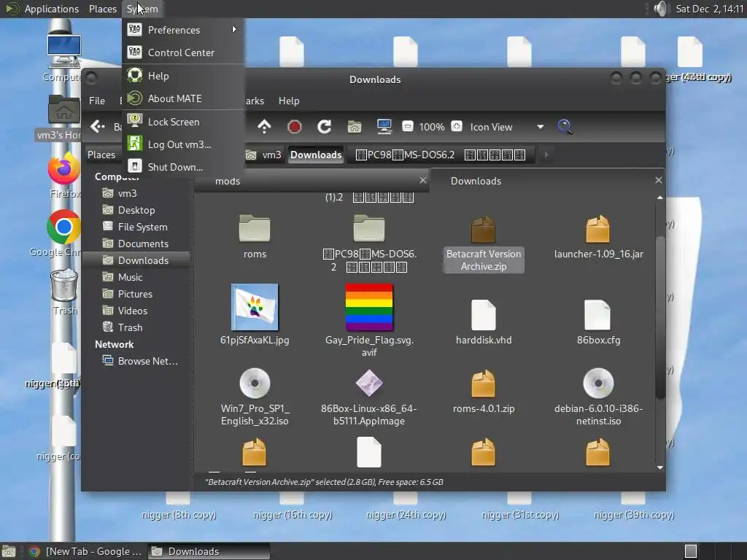Screen dimensions: 747x560
Task: Select Trash in sidebar
Action: pos(137,327)
